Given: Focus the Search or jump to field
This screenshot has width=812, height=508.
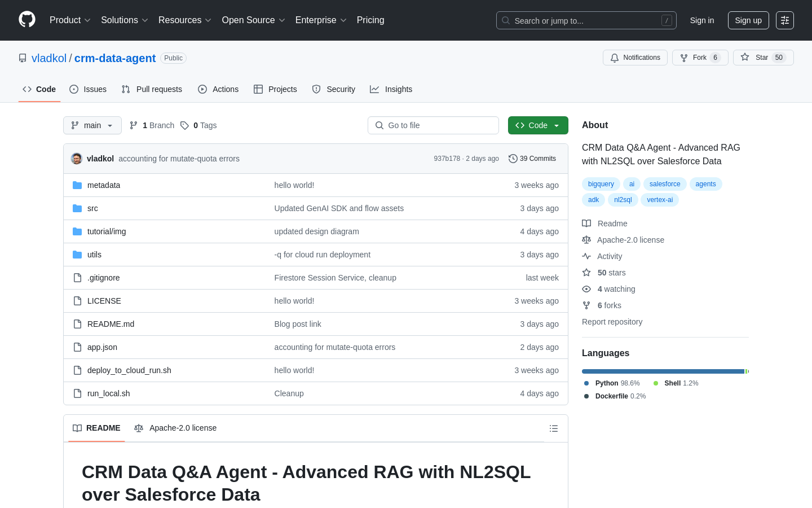Looking at the screenshot, I should tap(586, 20).
